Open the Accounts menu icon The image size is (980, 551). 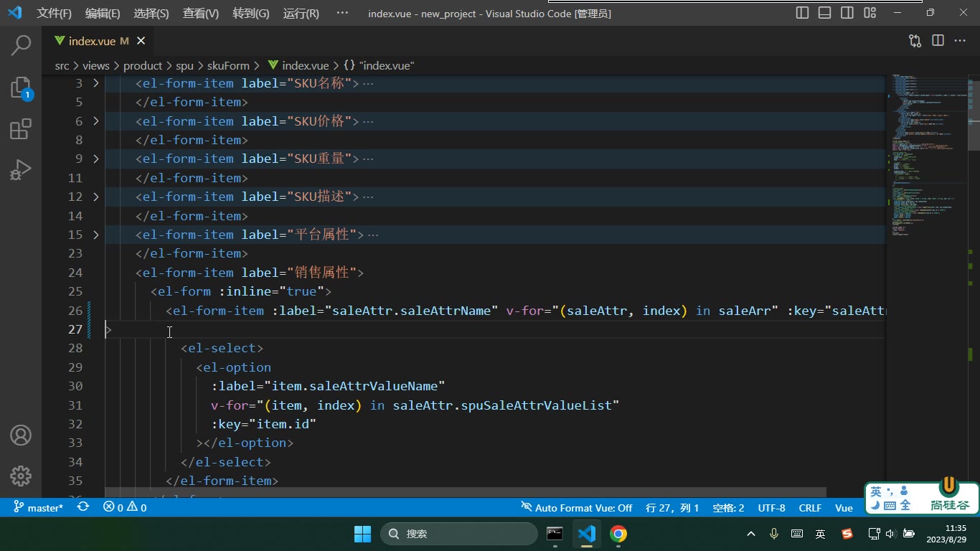pos(21,435)
